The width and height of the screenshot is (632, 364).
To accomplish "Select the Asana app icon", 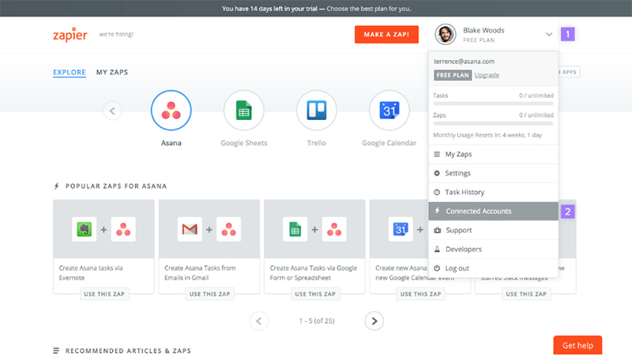I will click(x=172, y=111).
